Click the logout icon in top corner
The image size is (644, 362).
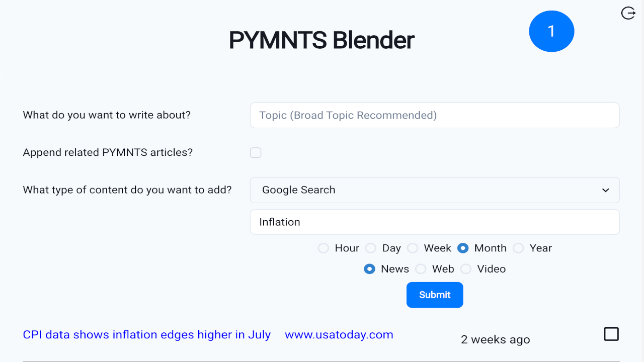click(628, 13)
